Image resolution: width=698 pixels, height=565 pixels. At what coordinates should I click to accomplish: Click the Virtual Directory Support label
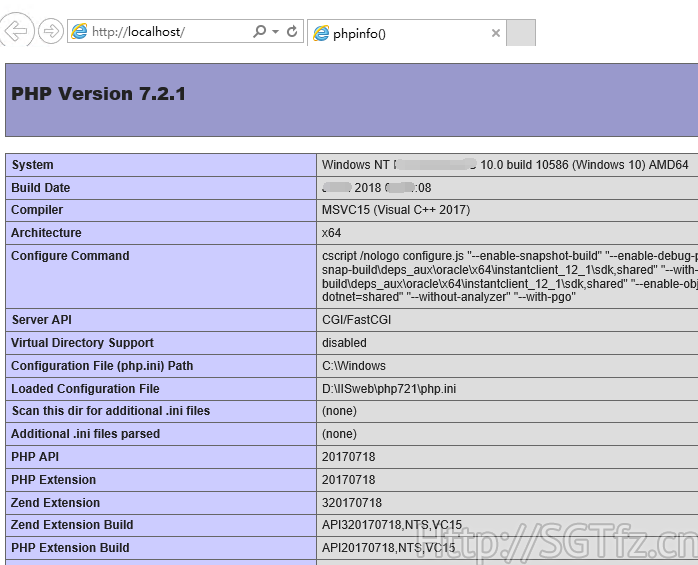[x=82, y=342]
